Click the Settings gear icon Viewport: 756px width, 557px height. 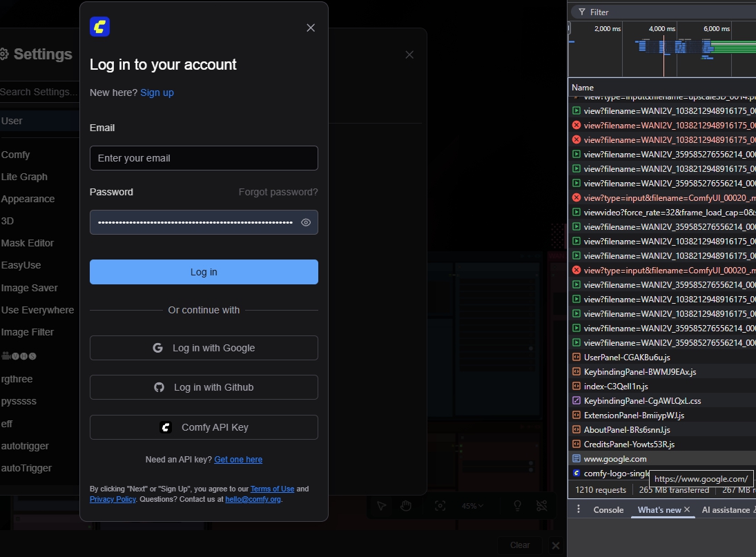4,54
